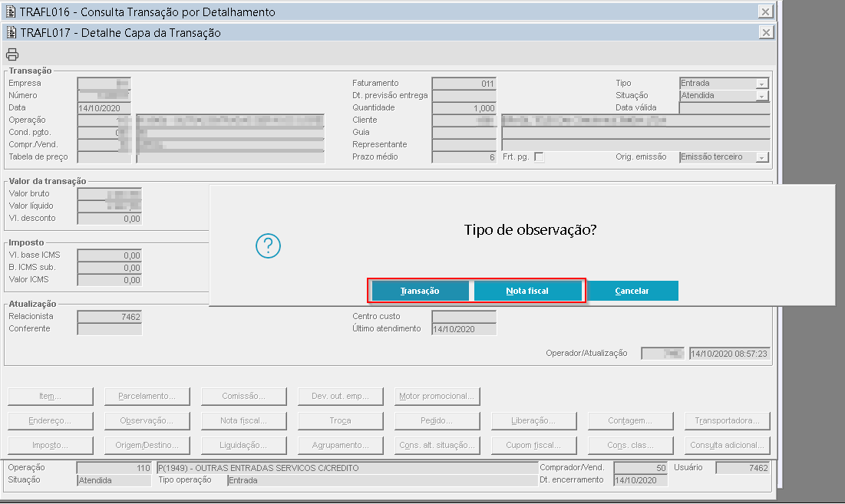Click the Dt. encerramento field

coord(640,480)
